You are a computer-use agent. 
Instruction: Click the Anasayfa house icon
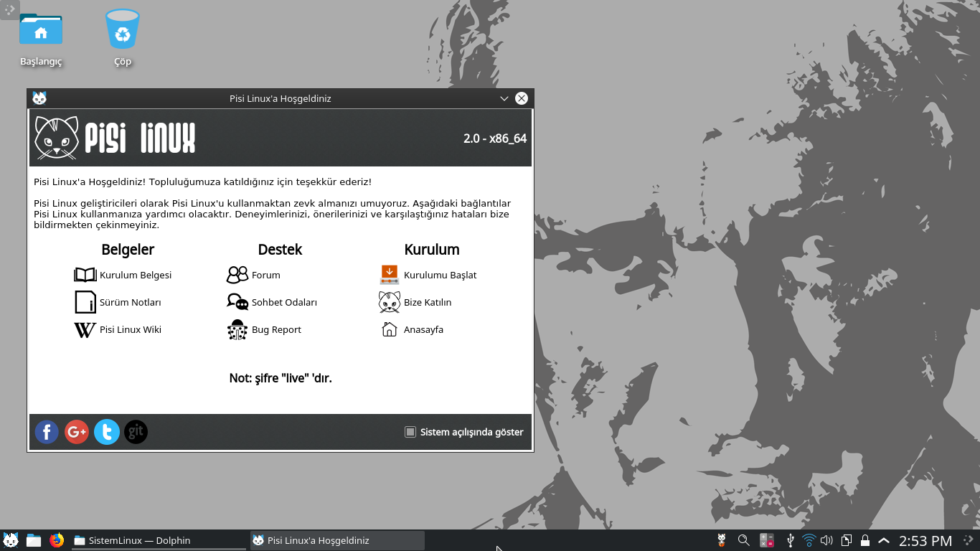pos(390,329)
